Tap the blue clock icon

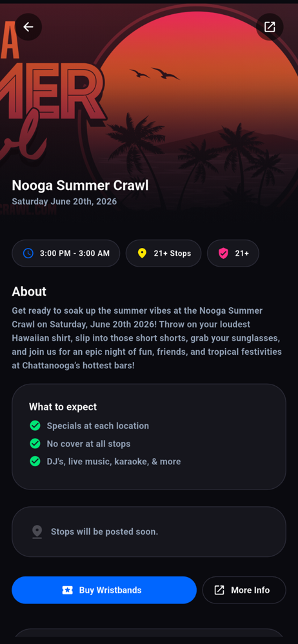pyautogui.click(x=28, y=253)
